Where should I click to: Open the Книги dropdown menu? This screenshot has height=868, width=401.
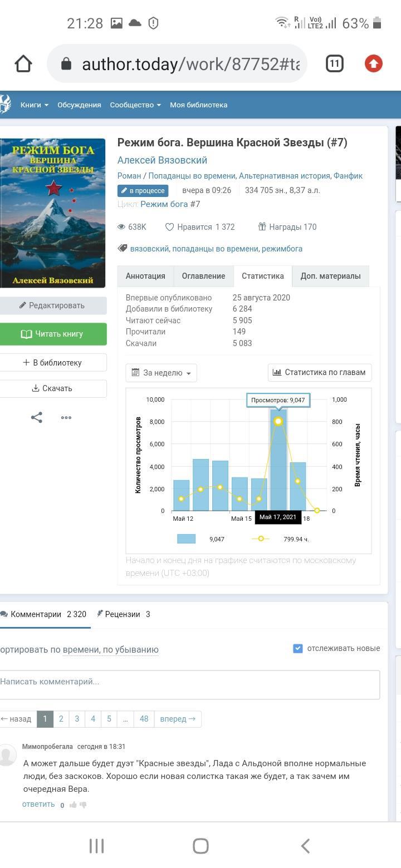coord(34,105)
